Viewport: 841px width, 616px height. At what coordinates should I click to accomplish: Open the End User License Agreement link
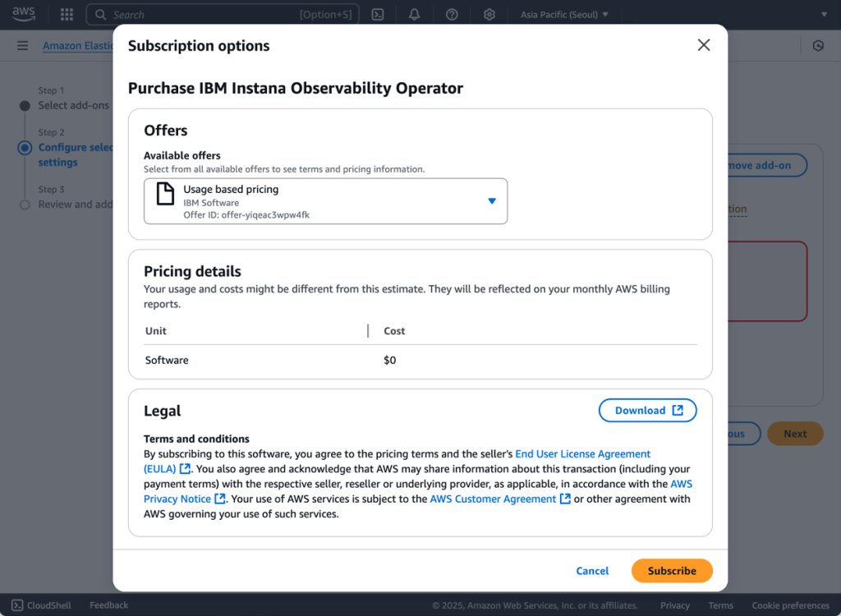pyautogui.click(x=583, y=453)
